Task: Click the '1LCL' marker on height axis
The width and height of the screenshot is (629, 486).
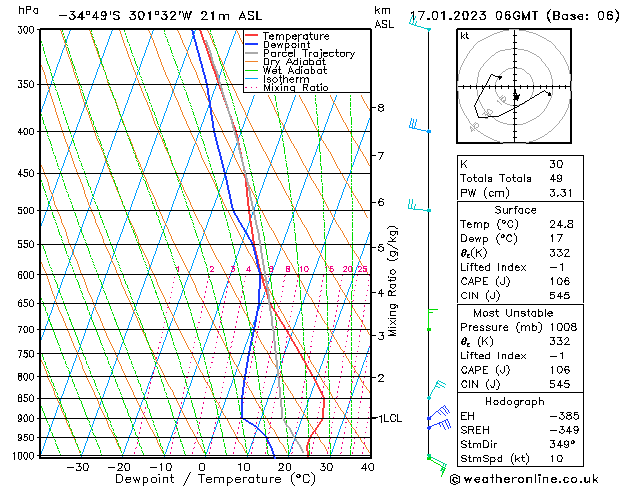Action: click(x=390, y=419)
